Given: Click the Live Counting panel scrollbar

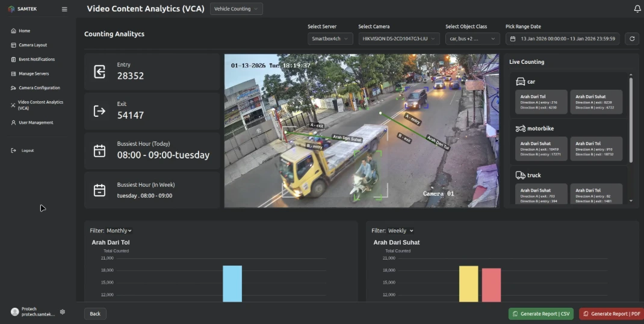Looking at the screenshot, I should [631, 120].
